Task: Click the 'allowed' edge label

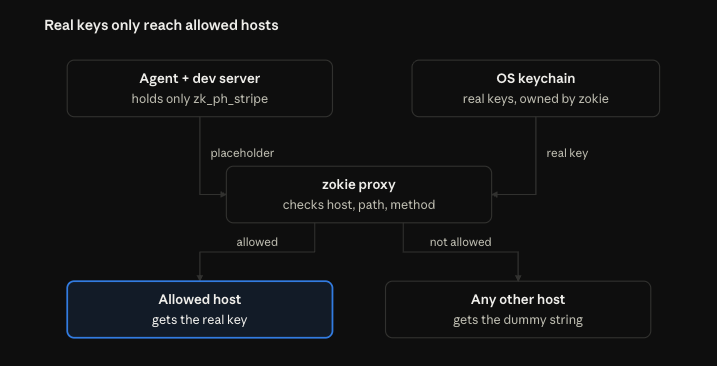Action: [257, 242]
